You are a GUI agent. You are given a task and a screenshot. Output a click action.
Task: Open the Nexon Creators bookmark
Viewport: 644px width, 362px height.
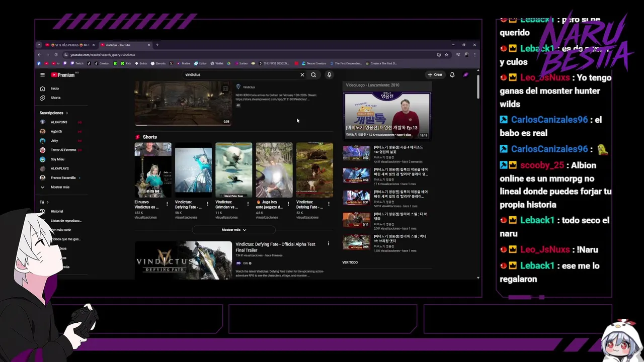(x=314, y=63)
